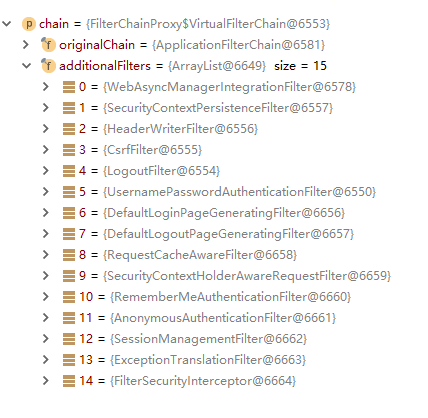Click the element icon for LogoutFilter entry
Screen dimensions: 428x418
[69, 171]
